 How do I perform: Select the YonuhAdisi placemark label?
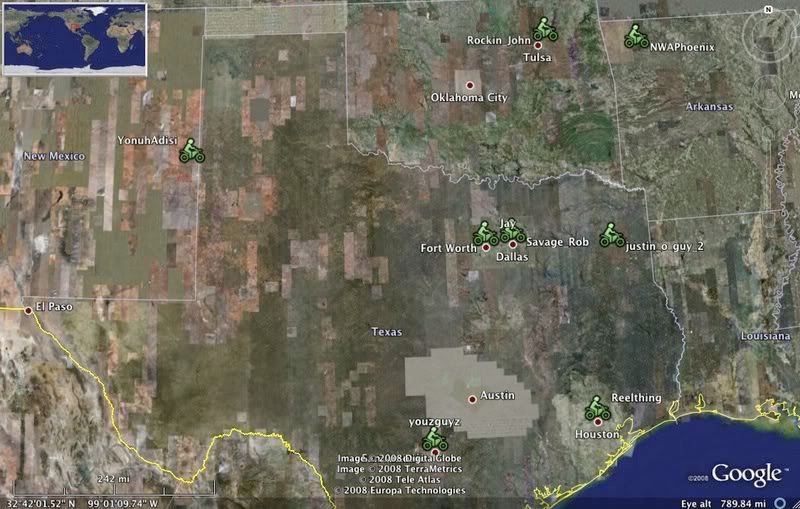tap(147, 140)
